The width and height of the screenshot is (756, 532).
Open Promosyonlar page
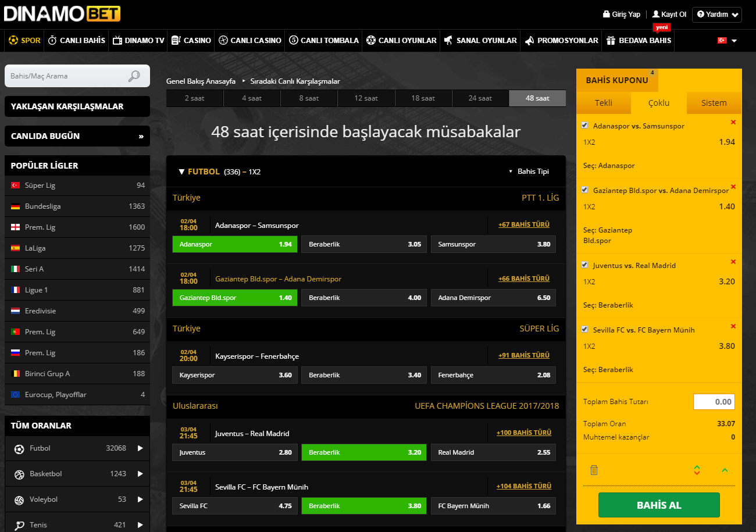point(561,41)
